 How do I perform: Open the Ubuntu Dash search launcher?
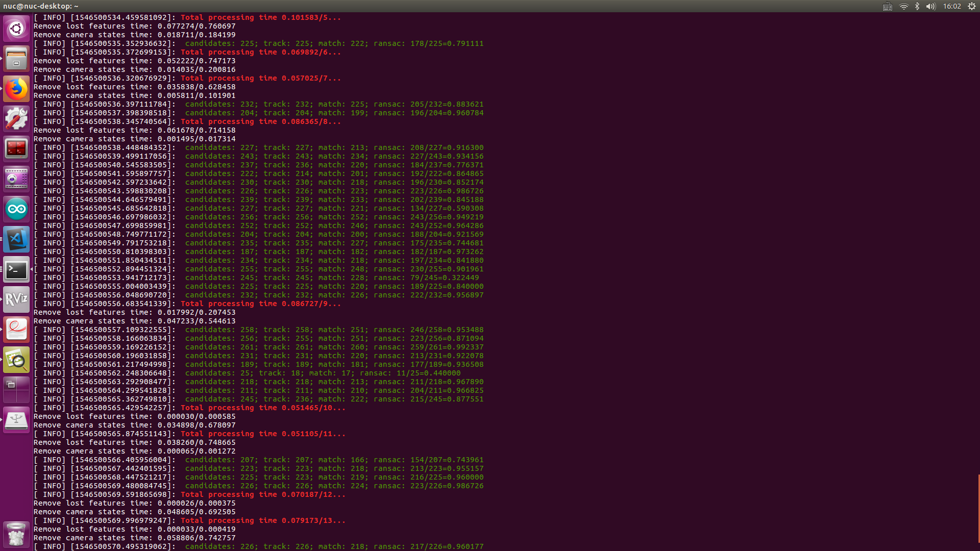point(16,29)
